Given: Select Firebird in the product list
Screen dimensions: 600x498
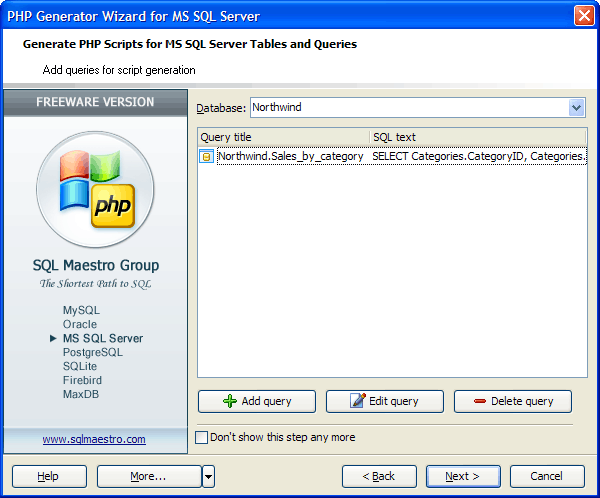Looking at the screenshot, I should 82,380.
